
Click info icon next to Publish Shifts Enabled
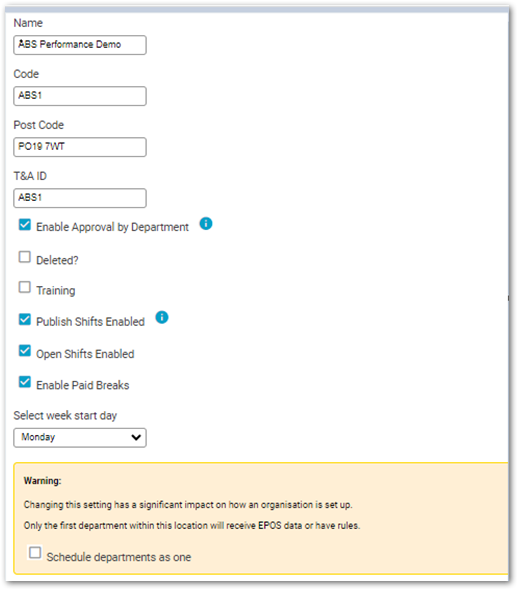(162, 318)
